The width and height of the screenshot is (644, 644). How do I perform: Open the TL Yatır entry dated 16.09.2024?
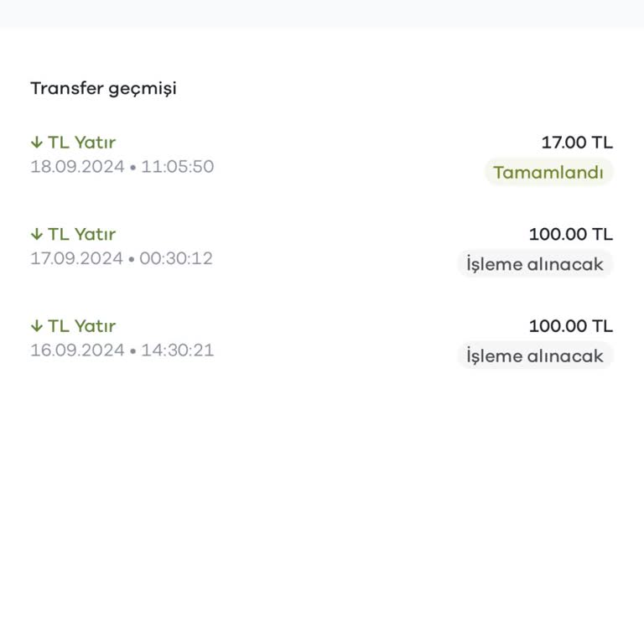tap(81, 326)
